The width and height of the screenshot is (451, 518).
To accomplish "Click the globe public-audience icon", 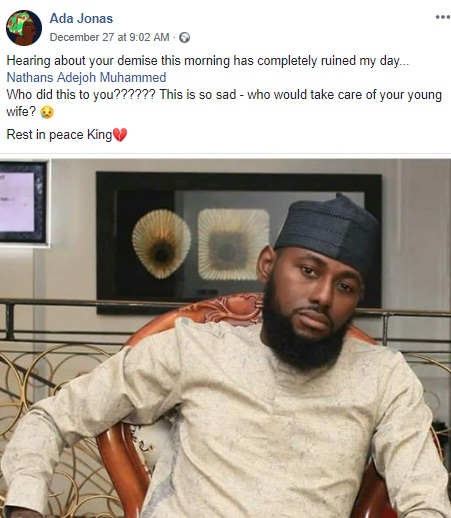I will pos(185,38).
